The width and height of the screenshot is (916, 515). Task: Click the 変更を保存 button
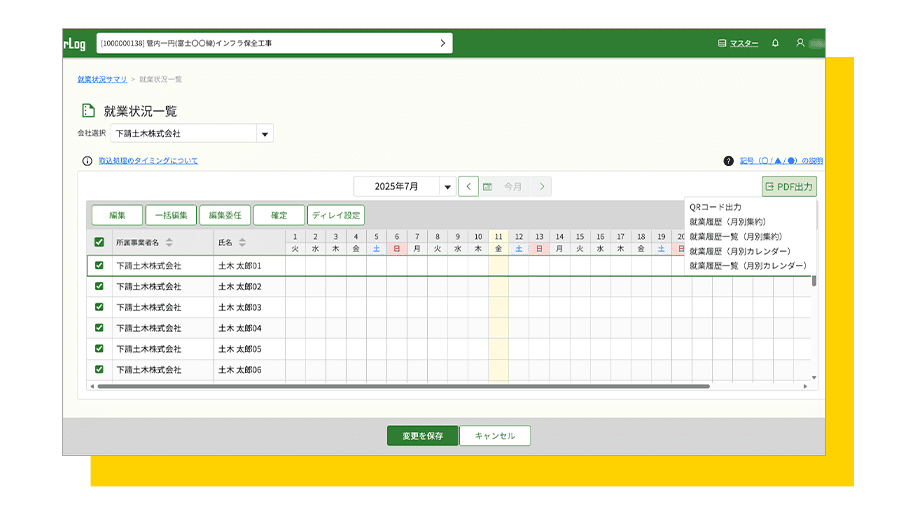coord(422,436)
